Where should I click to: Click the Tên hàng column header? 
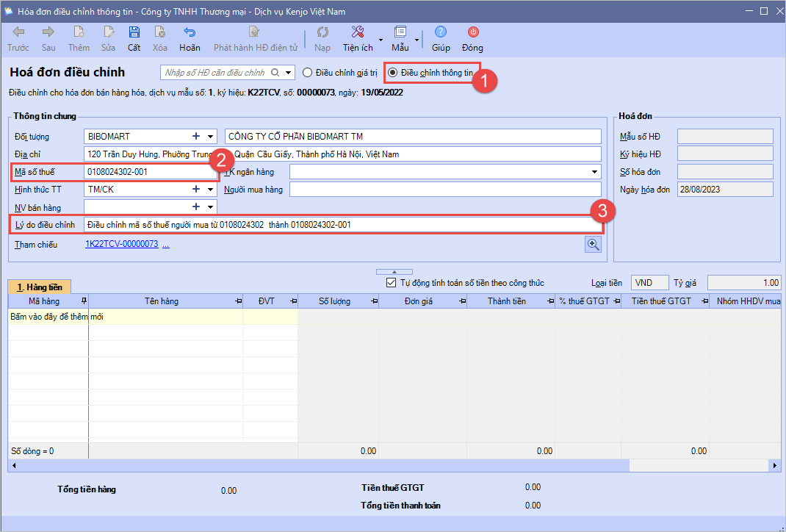click(162, 301)
